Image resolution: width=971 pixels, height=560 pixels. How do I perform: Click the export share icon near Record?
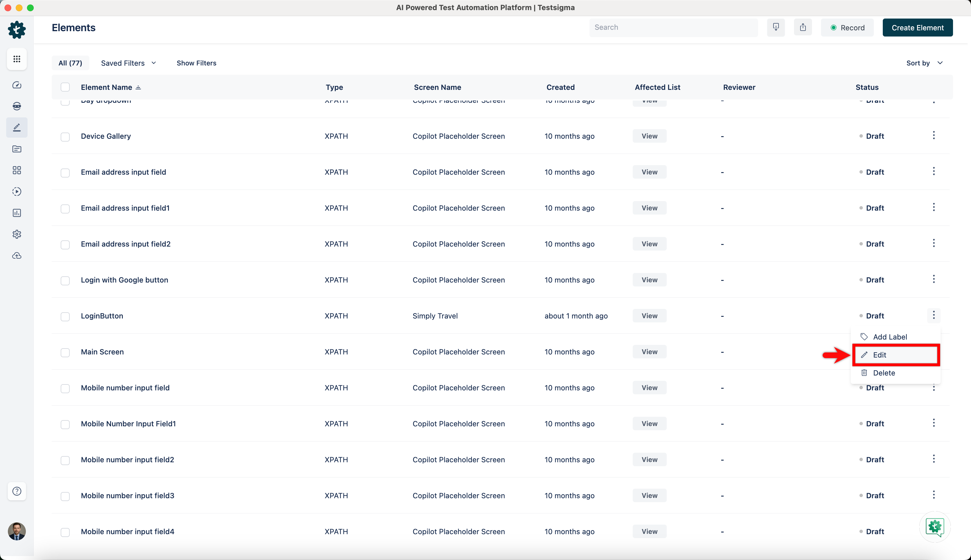(803, 27)
